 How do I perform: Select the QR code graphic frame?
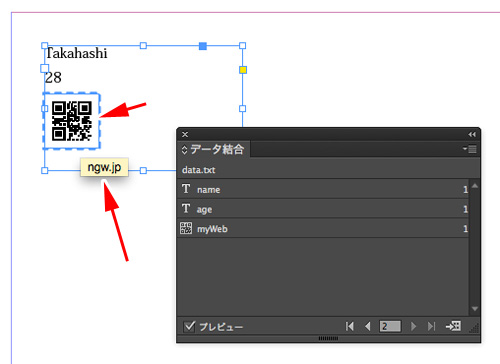pos(72,121)
